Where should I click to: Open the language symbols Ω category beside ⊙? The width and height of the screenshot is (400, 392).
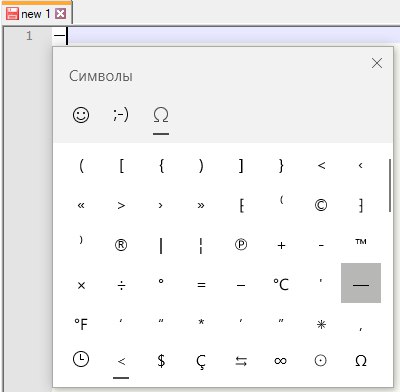[361, 361]
